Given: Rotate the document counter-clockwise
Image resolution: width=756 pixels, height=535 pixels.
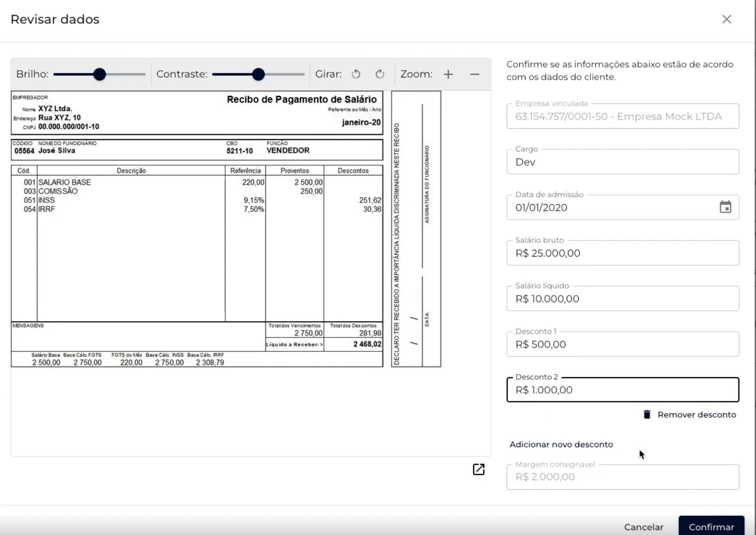Looking at the screenshot, I should coord(356,74).
